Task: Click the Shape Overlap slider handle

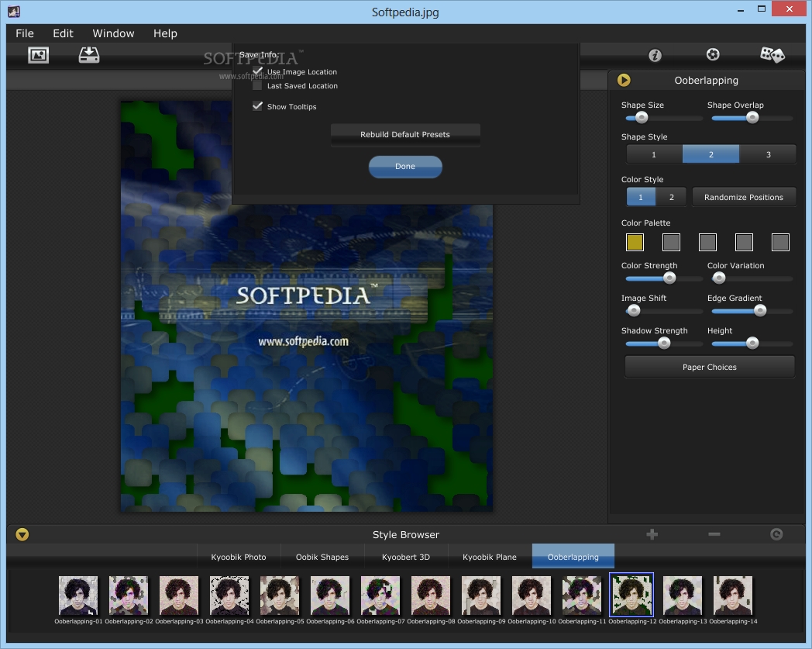Action: [x=752, y=118]
